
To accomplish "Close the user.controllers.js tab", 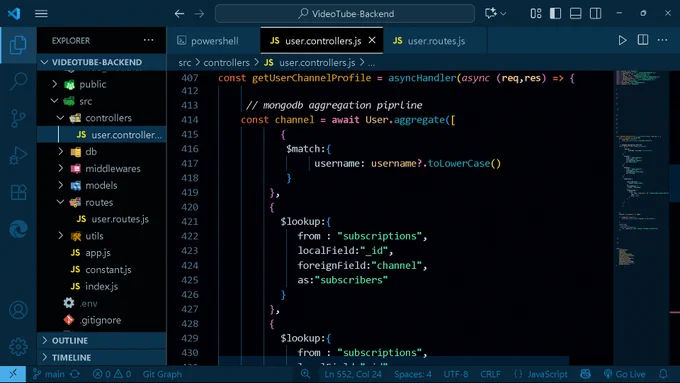I will click(372, 40).
